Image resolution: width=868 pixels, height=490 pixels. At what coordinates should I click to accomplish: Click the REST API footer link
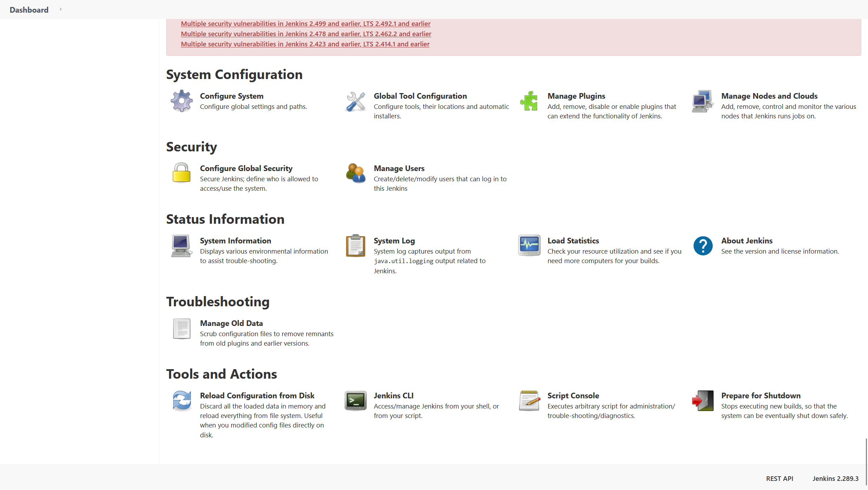tap(779, 478)
